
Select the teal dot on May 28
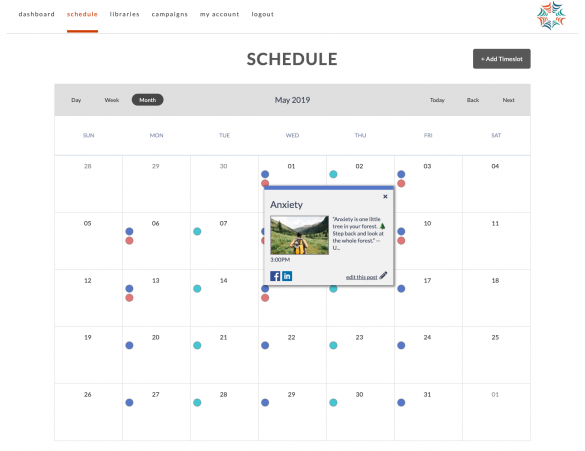click(x=197, y=403)
